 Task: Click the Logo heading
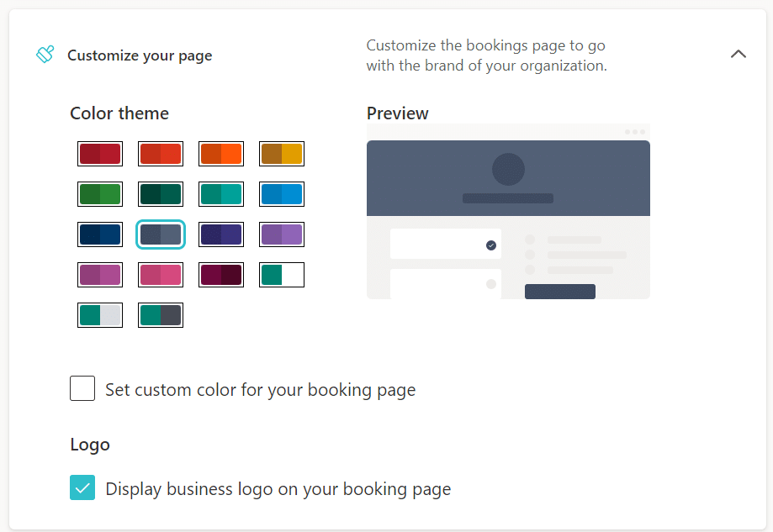coord(90,445)
